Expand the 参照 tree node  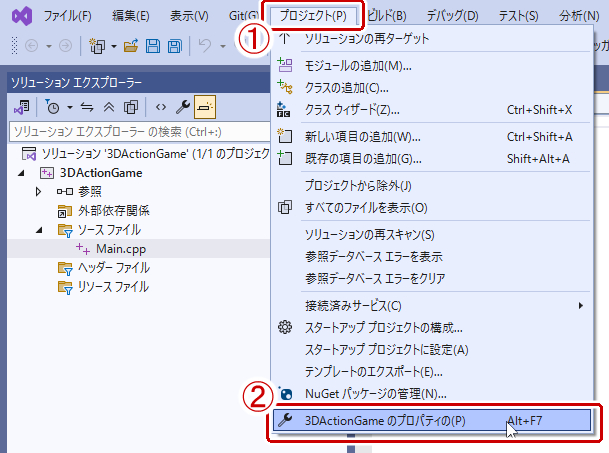[x=38, y=192]
